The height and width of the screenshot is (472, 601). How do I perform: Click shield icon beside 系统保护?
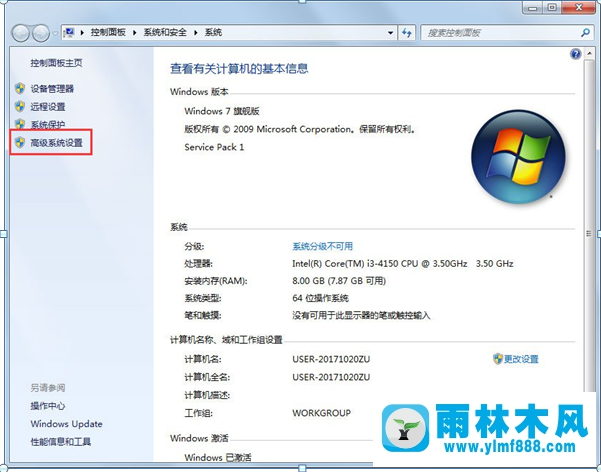[x=20, y=124]
